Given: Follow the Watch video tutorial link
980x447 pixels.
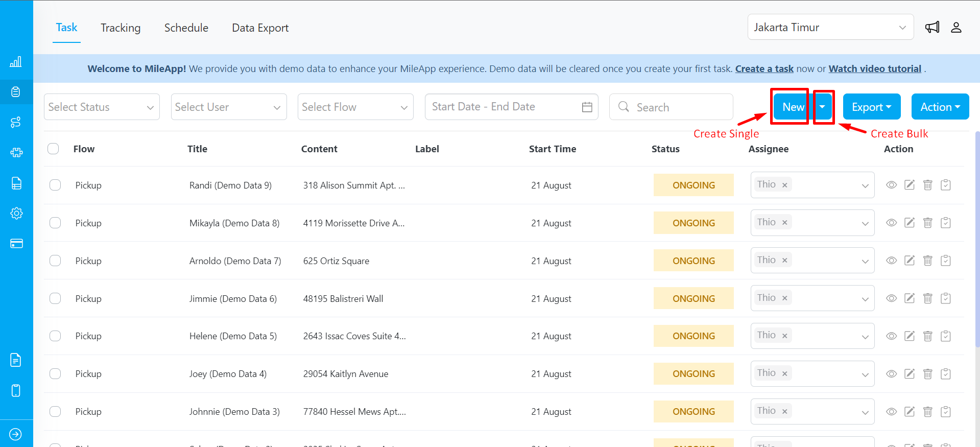Looking at the screenshot, I should click(x=875, y=68).
